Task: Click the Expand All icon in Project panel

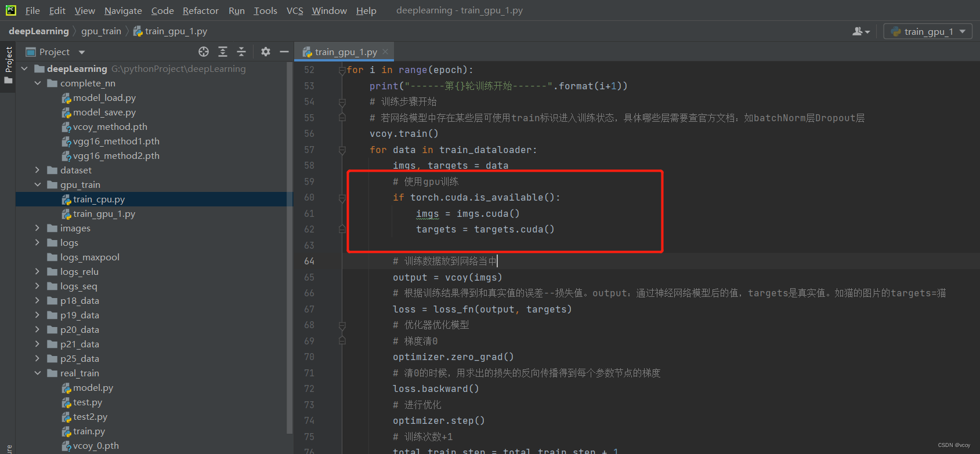Action: [x=223, y=52]
